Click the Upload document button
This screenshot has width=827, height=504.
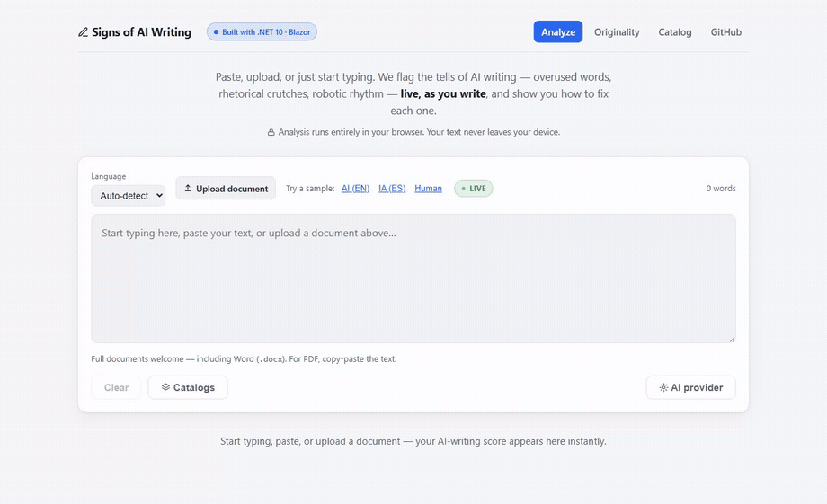pos(226,188)
